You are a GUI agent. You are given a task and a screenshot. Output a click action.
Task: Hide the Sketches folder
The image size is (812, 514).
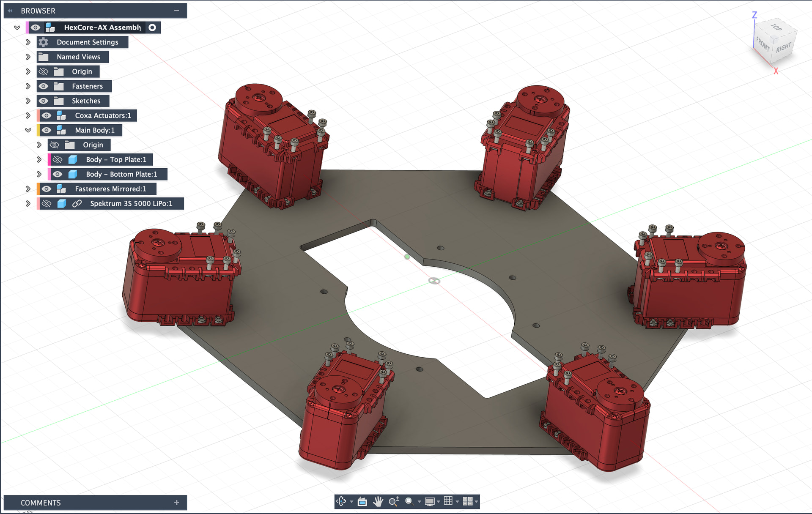click(44, 101)
